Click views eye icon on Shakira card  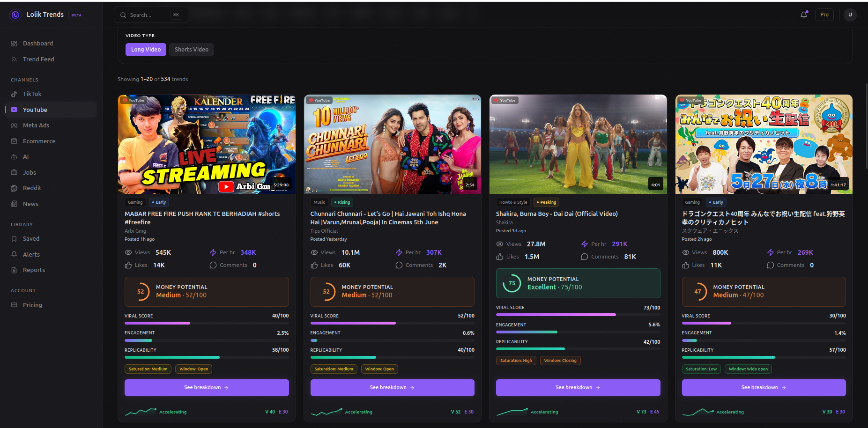[500, 244]
